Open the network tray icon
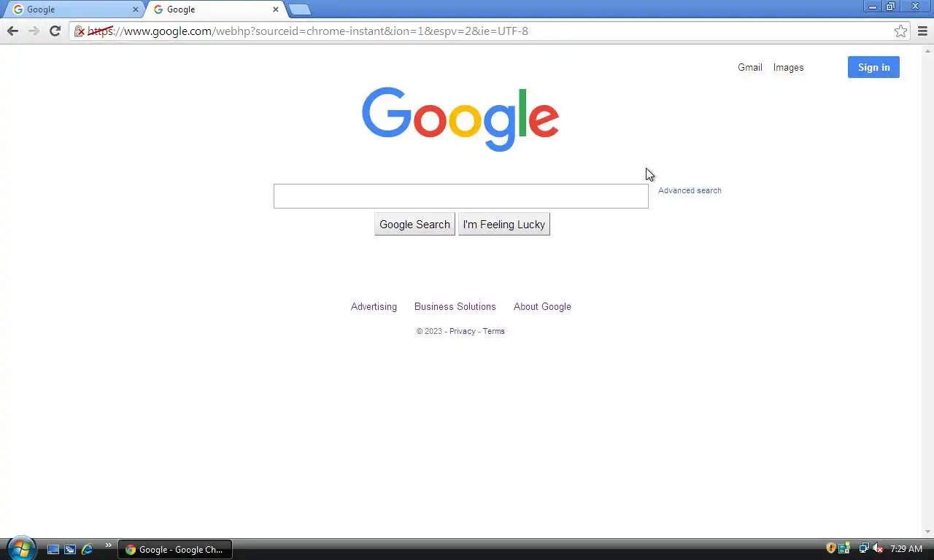This screenshot has height=560, width=934. pos(864,548)
